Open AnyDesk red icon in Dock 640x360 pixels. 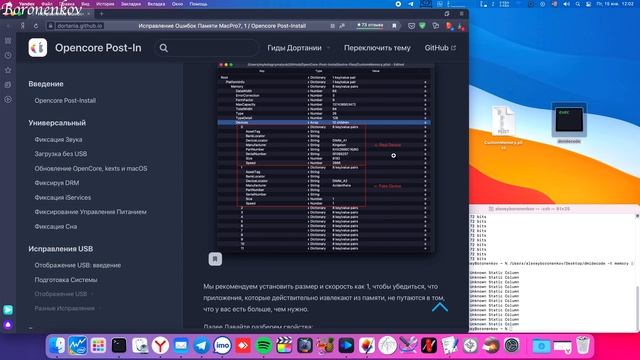(243, 346)
